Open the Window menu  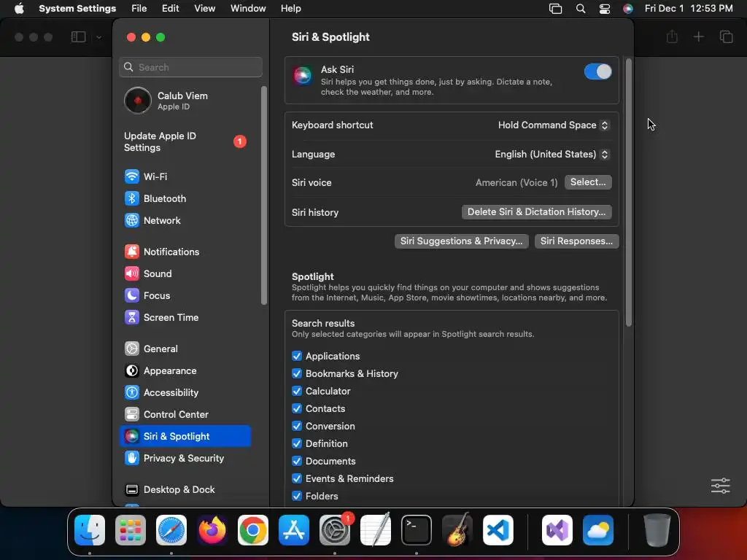click(248, 9)
